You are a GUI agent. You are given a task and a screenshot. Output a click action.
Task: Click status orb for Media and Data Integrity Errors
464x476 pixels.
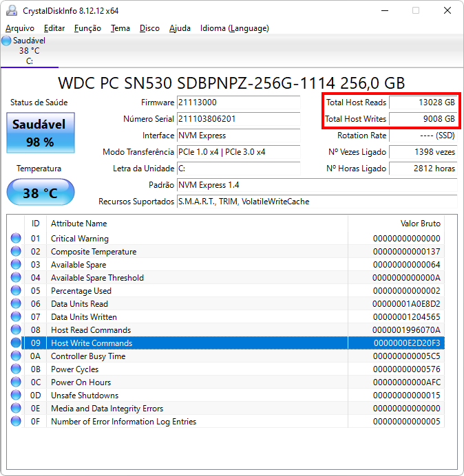(x=16, y=408)
